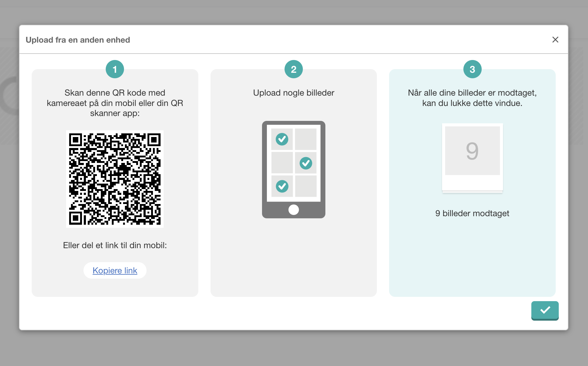Click the step 1 number badge
This screenshot has height=366, width=588.
click(x=115, y=69)
